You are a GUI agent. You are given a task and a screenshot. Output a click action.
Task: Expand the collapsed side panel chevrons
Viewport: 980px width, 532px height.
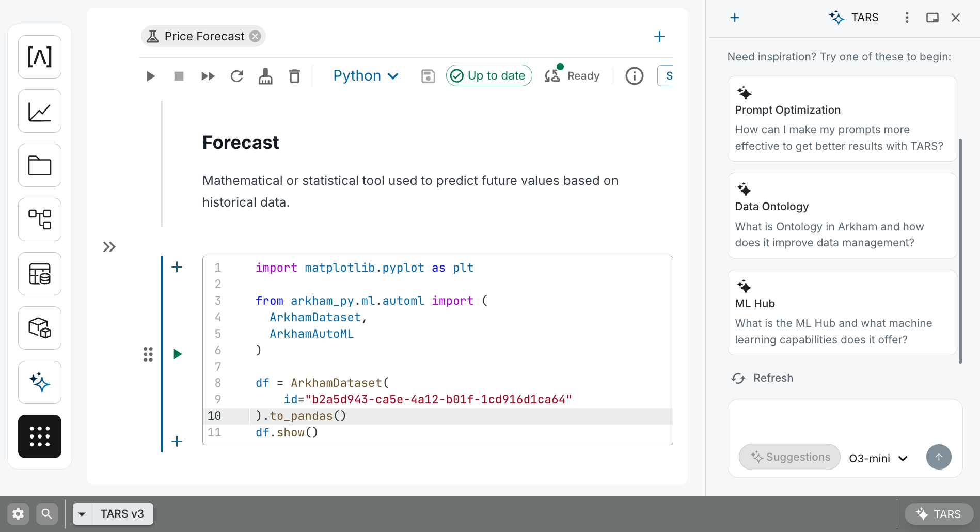point(109,247)
